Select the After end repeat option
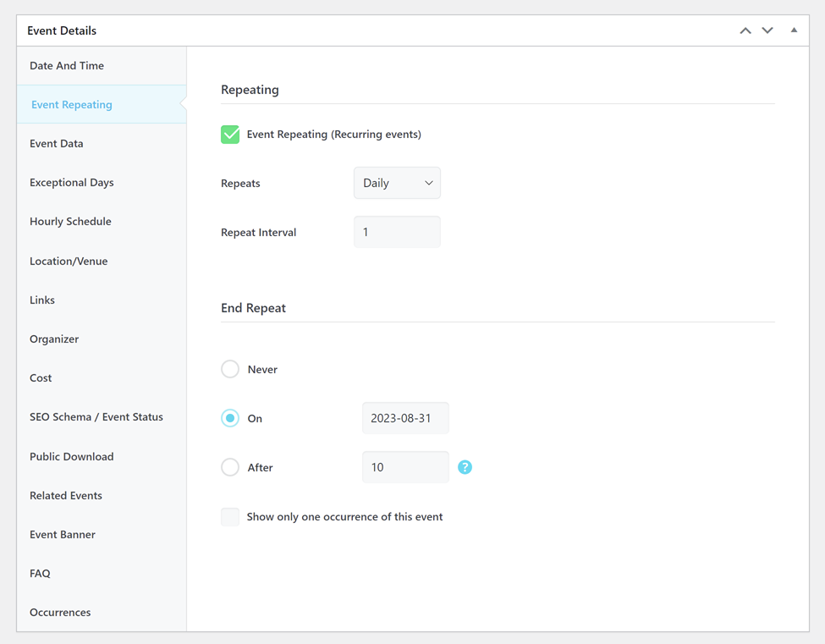The image size is (825, 644). click(x=230, y=467)
